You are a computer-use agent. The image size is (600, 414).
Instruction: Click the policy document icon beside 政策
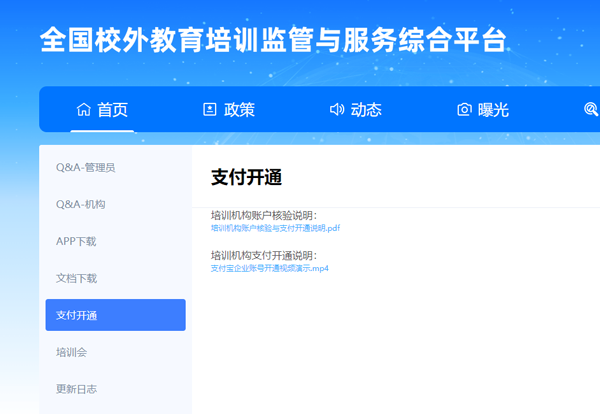click(x=209, y=110)
